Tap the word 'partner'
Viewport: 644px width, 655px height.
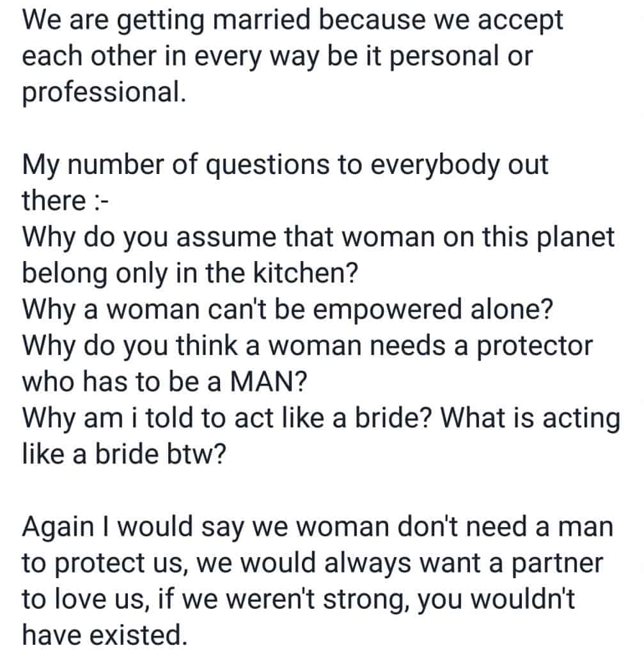557,564
